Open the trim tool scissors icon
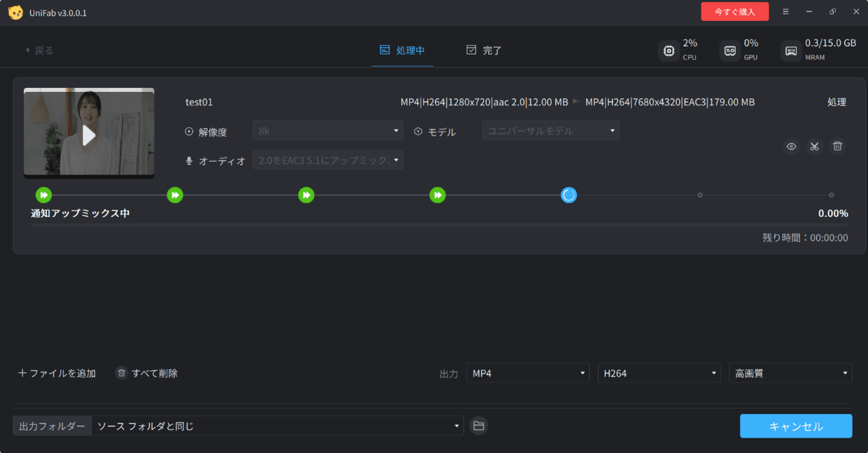This screenshot has width=868, height=453. 814,146
